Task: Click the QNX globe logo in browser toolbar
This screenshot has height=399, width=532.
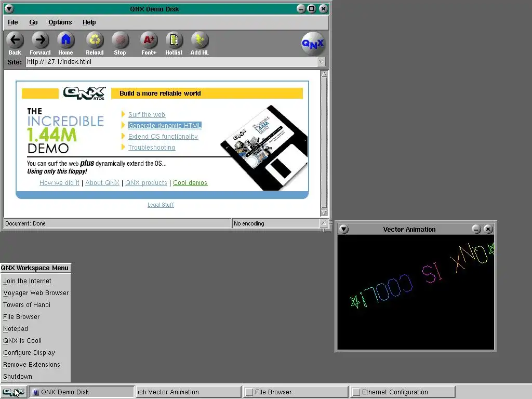Action: (x=313, y=43)
